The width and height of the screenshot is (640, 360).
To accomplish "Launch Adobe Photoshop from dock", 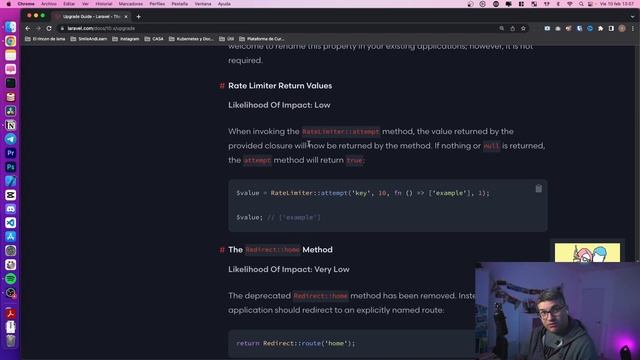I will click(x=11, y=167).
